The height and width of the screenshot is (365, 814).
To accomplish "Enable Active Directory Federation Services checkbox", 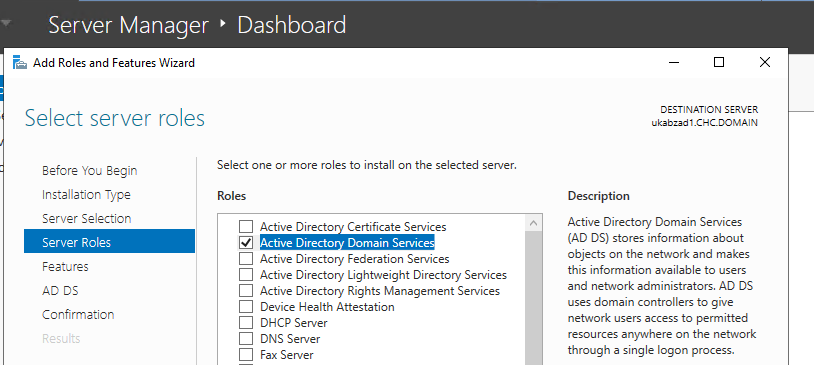I will (x=246, y=259).
